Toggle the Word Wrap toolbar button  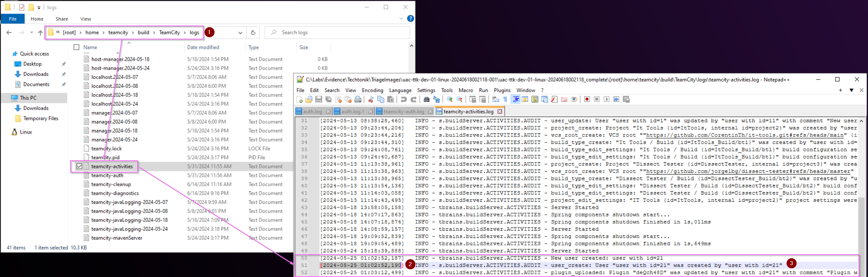pos(496,99)
